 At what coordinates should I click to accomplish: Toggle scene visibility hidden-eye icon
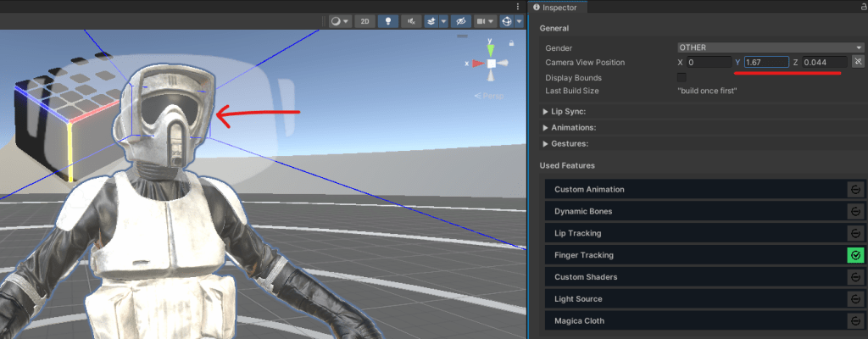pos(461,21)
